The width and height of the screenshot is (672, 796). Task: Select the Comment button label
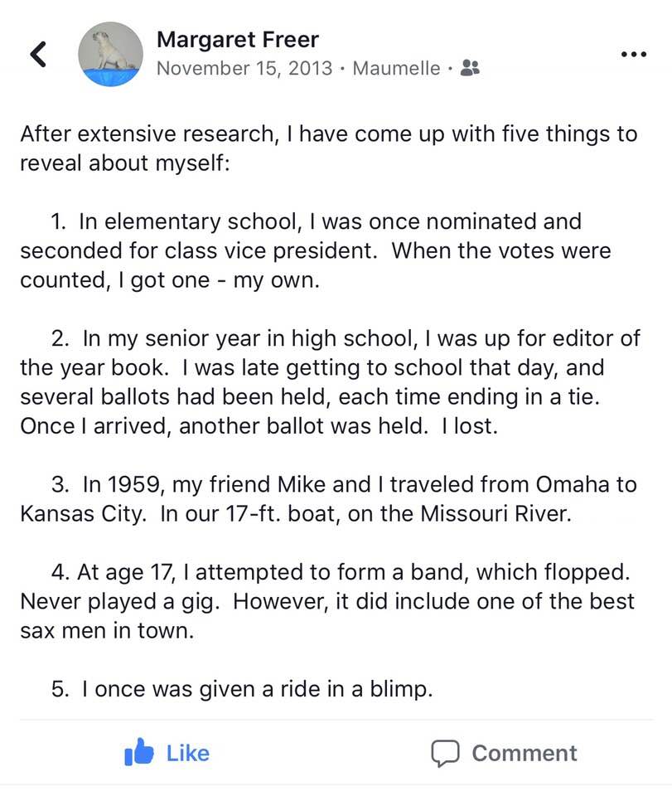point(525,754)
